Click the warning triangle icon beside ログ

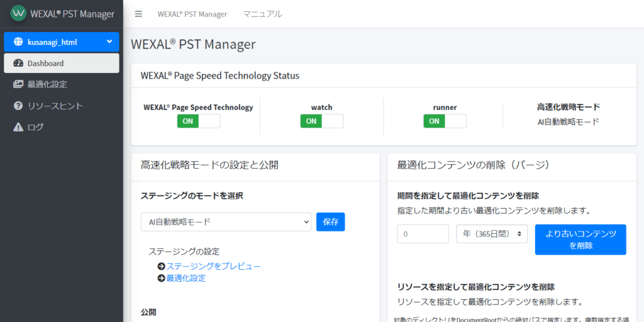(18, 127)
